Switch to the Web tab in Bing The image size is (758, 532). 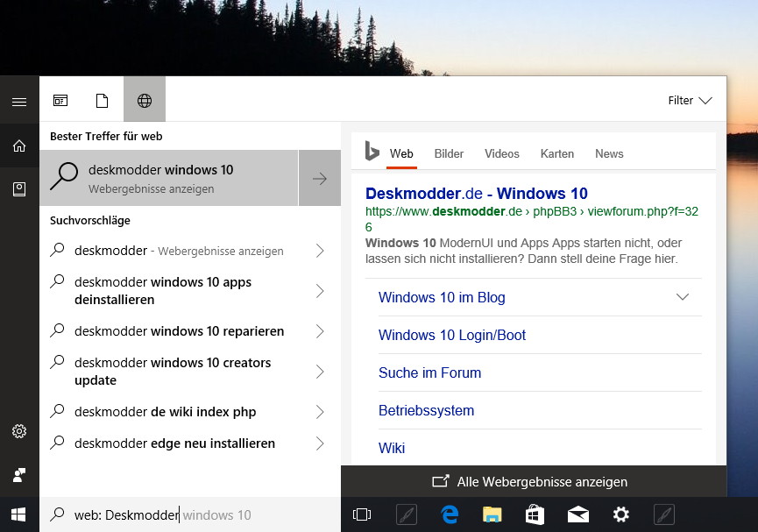coord(401,153)
